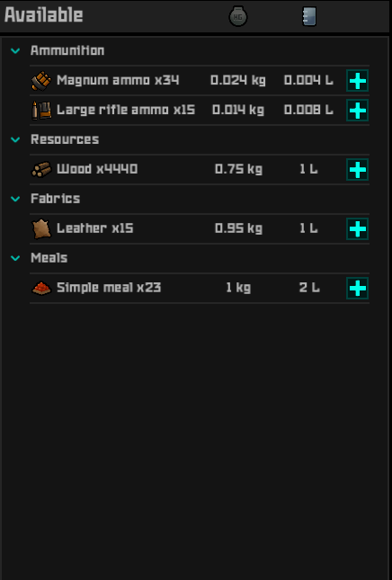
Task: Collapse the Fabrics category chevron
Action: [x=15, y=199]
